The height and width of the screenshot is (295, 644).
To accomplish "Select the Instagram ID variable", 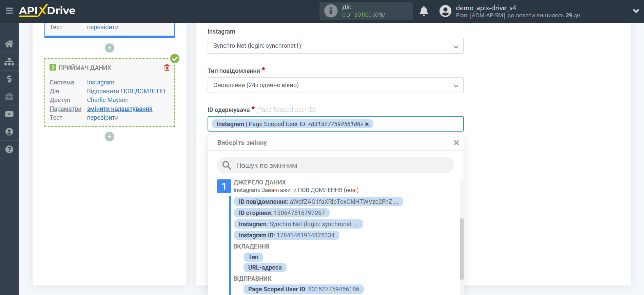I will (286, 235).
